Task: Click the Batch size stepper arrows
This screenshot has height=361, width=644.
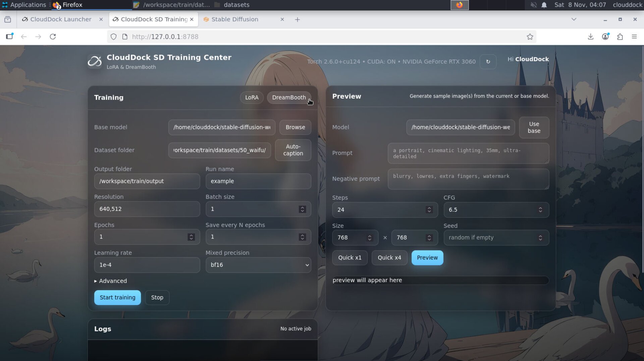Action: point(302,209)
